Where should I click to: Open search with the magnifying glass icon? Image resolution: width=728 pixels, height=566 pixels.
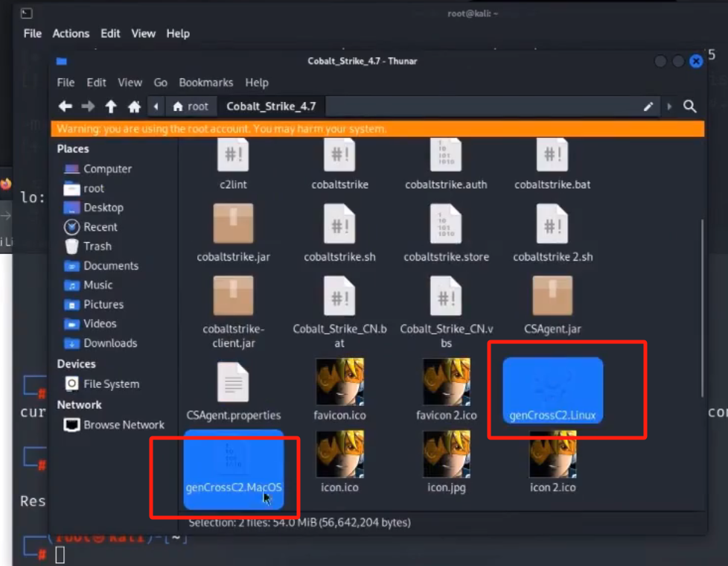pyautogui.click(x=690, y=106)
